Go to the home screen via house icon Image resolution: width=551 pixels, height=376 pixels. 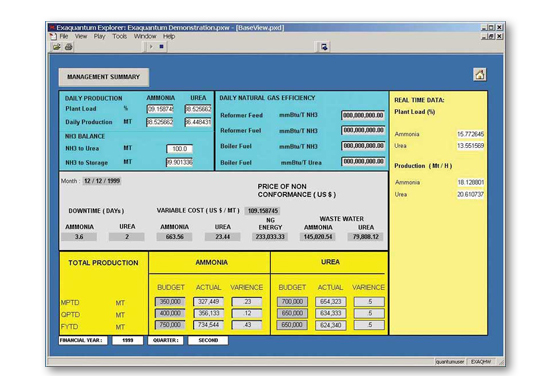[480, 74]
